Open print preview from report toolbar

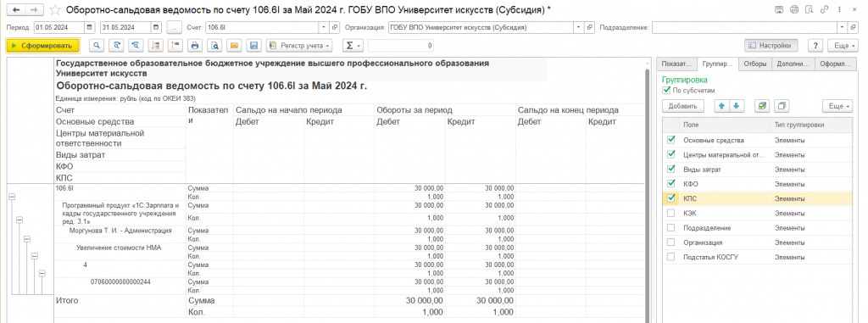pos(214,46)
